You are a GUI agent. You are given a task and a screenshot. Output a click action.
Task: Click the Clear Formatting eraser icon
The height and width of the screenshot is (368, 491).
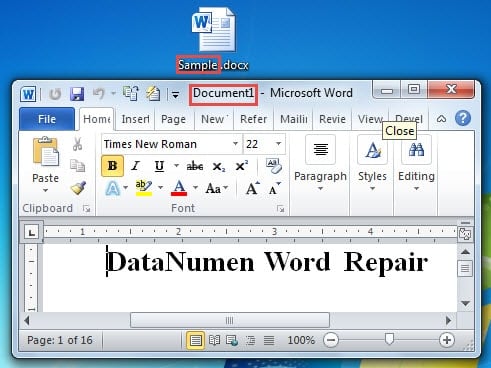(274, 166)
